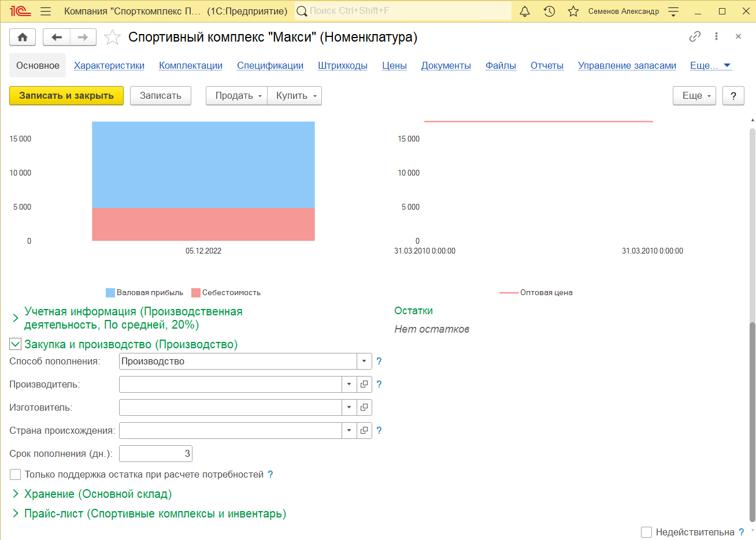This screenshot has height=540, width=756.
Task: Open the Еще… navigation links menu
Action: point(710,65)
